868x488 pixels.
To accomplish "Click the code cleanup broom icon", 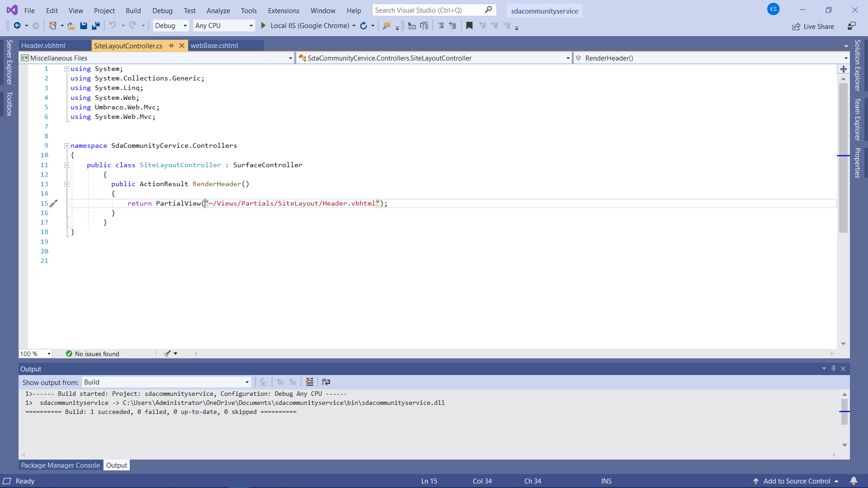I will [167, 354].
